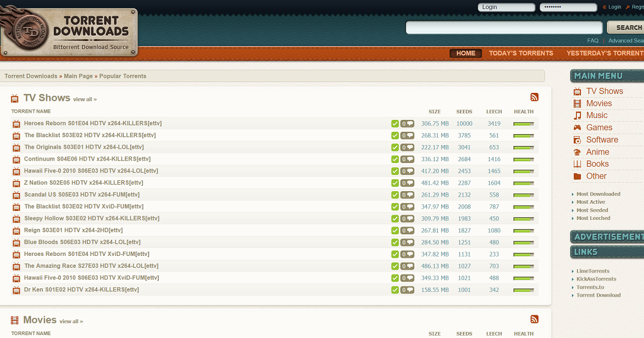Open Games category in Main Menu
This screenshot has height=338, width=644.
599,128
